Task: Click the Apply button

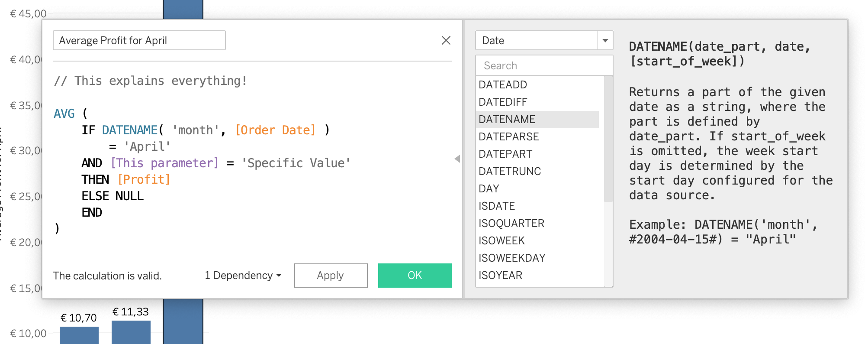Action: pos(331,276)
